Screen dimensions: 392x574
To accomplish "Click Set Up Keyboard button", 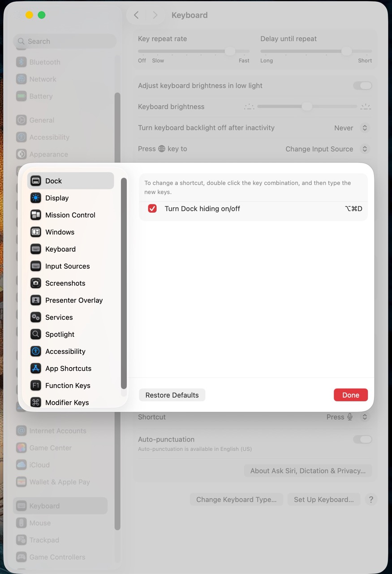I will (324, 500).
